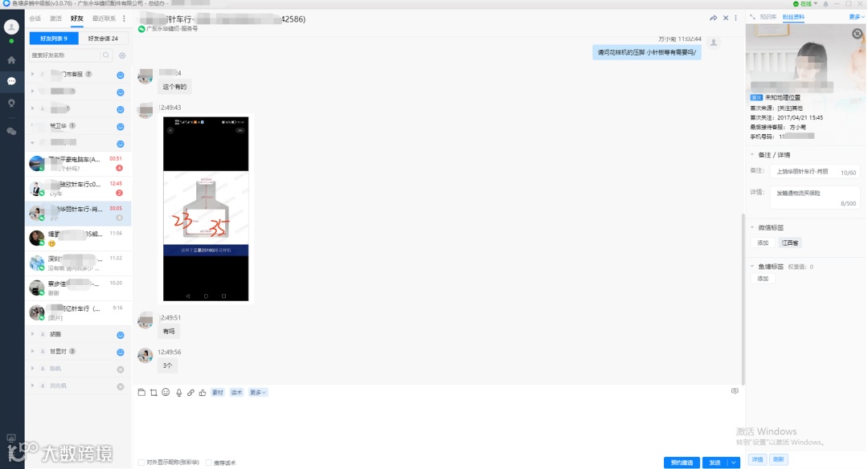Click the link chain icon in message toolbar
Image resolution: width=868 pixels, height=469 pixels.
click(190, 392)
